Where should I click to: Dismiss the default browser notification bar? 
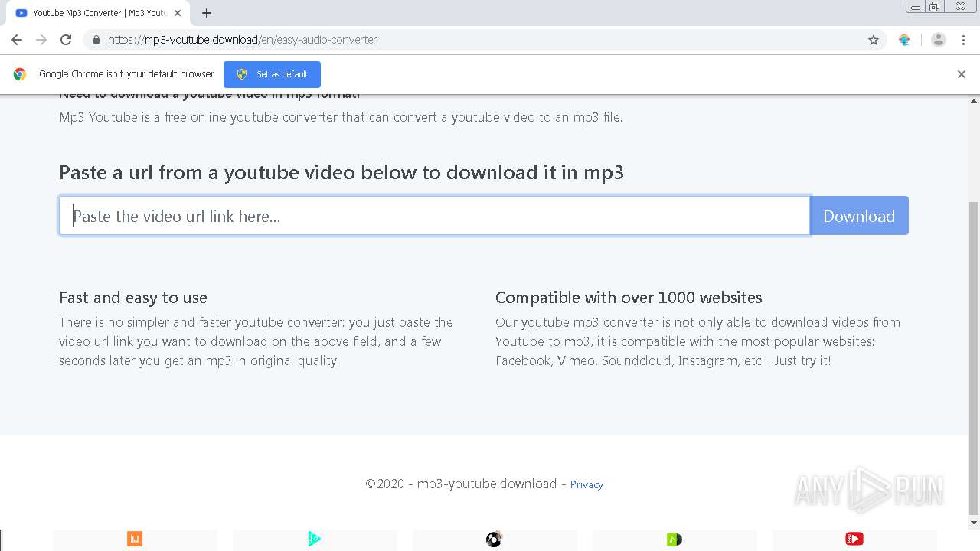[x=962, y=74]
